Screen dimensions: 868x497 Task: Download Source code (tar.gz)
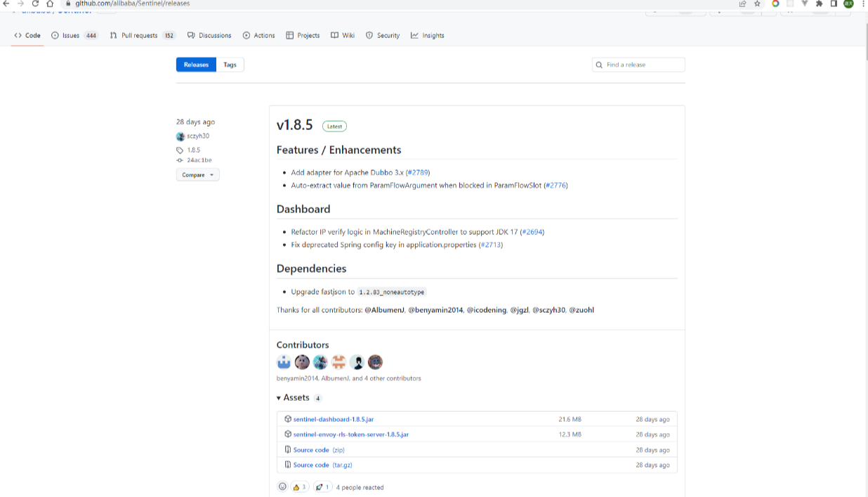[x=323, y=465]
